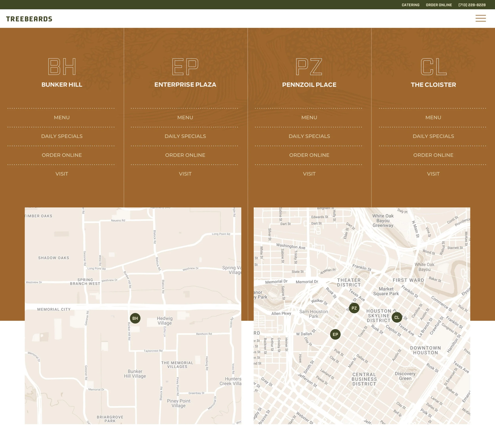This screenshot has width=495, height=448.
Task: Click the Hedwig Village label on map
Action: tap(165, 321)
